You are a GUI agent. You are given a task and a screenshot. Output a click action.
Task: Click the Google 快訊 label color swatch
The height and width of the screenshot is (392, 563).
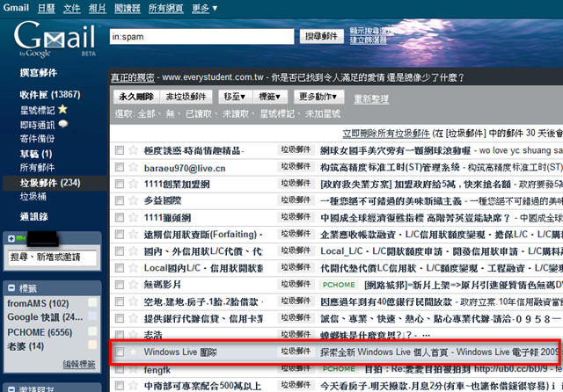[x=92, y=316]
